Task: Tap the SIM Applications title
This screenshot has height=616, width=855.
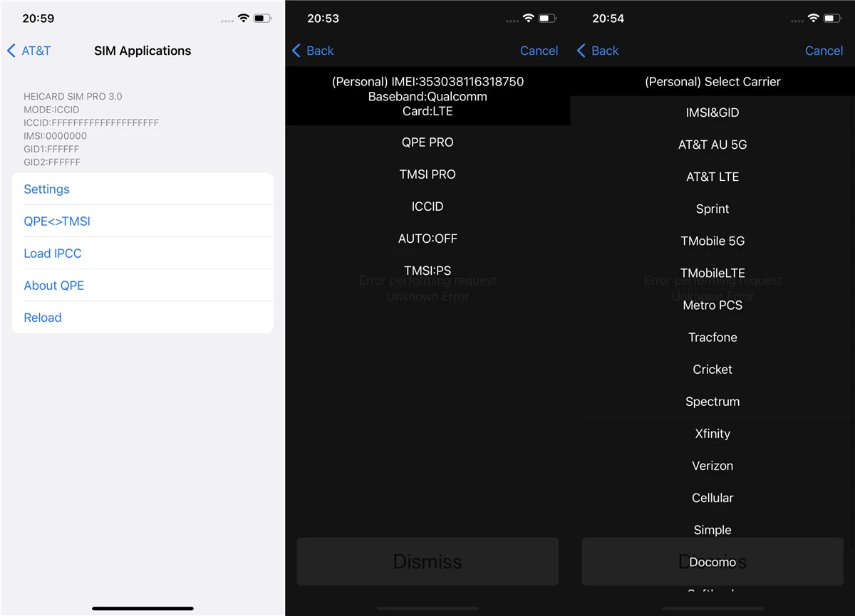Action: (x=142, y=51)
